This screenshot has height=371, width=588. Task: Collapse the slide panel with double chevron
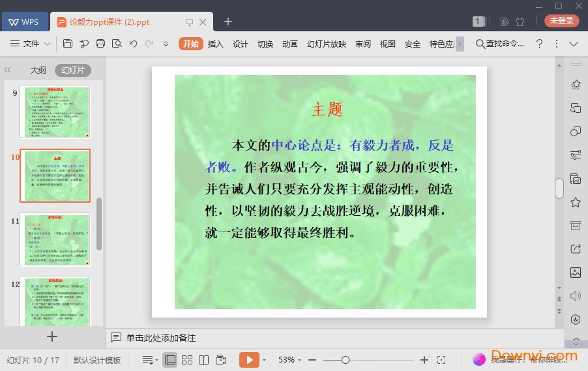click(8, 70)
